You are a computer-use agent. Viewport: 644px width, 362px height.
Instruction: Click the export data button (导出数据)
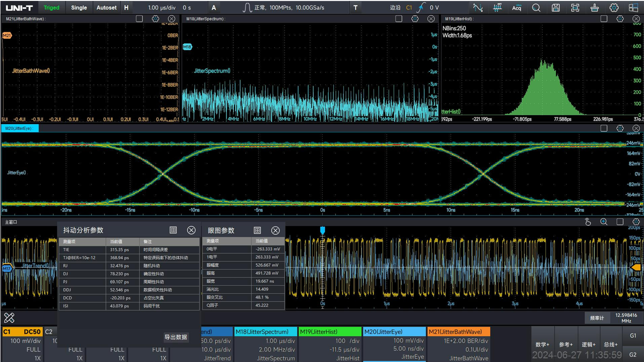(176, 337)
